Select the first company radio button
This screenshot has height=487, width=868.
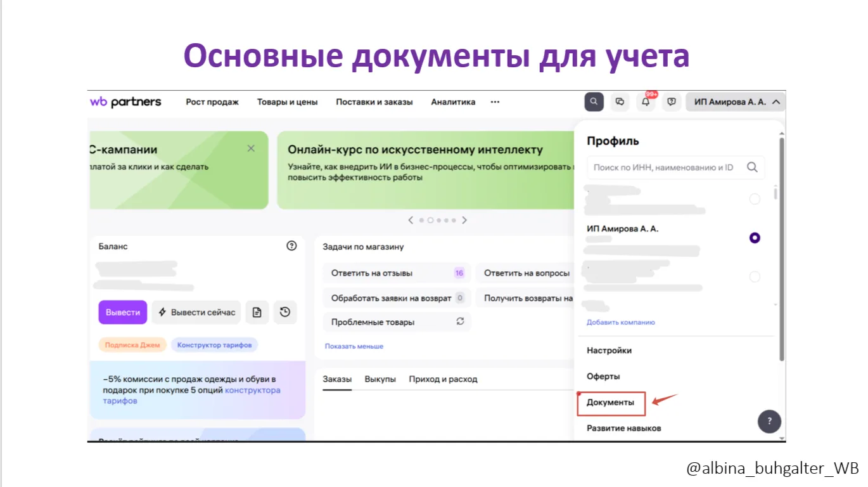click(x=755, y=199)
